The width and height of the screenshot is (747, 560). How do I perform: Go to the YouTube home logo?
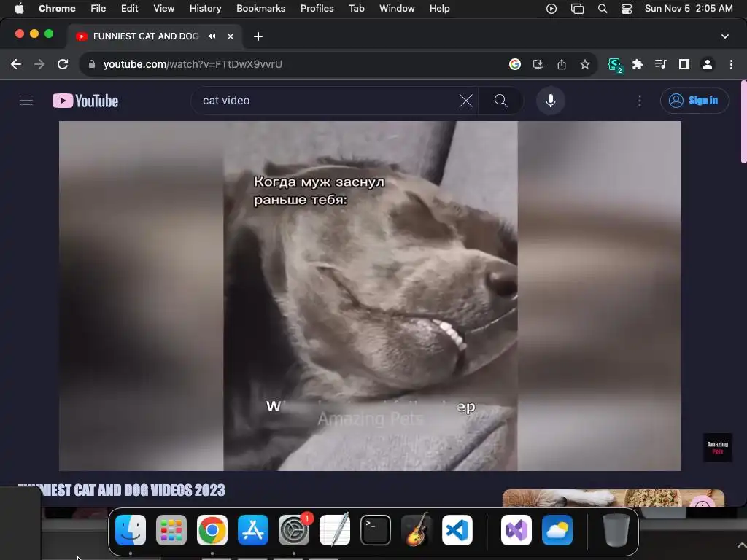tap(85, 101)
